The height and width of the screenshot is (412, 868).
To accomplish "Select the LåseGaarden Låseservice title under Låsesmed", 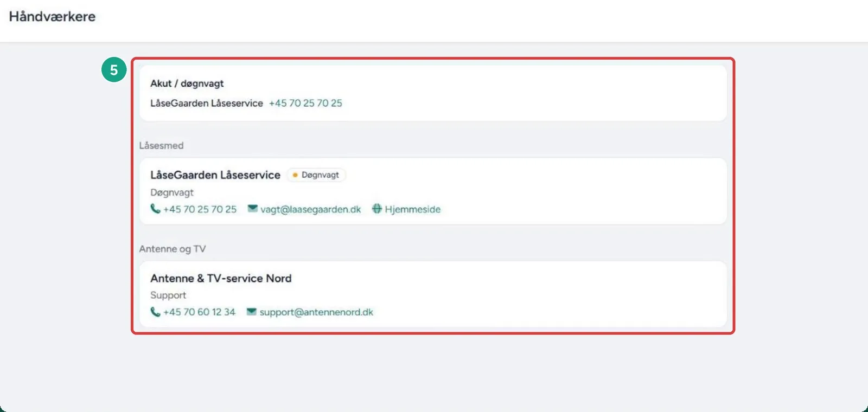I will pos(215,175).
